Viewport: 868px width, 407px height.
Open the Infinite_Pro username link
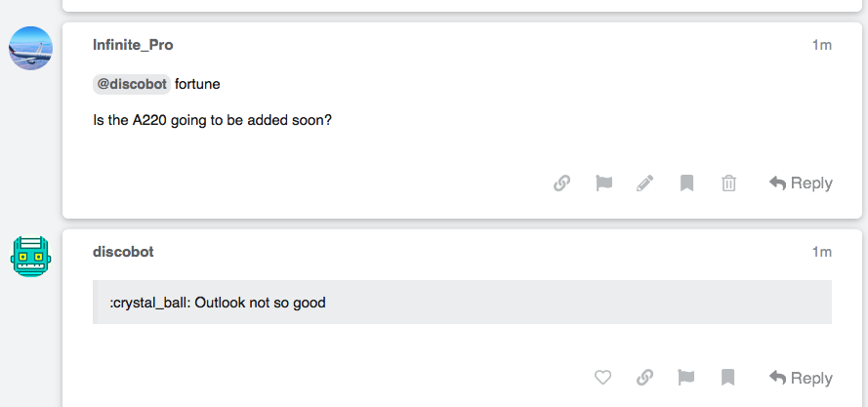(133, 45)
